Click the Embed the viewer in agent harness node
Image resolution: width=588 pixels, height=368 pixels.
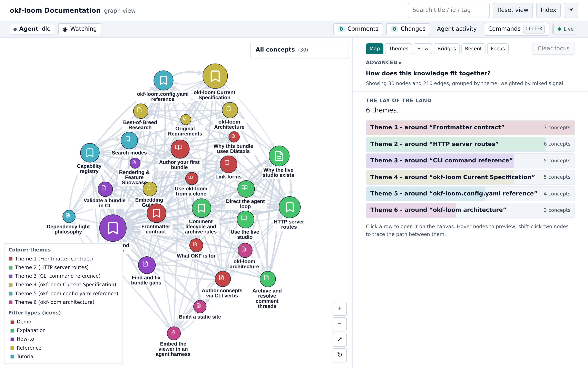174,333
